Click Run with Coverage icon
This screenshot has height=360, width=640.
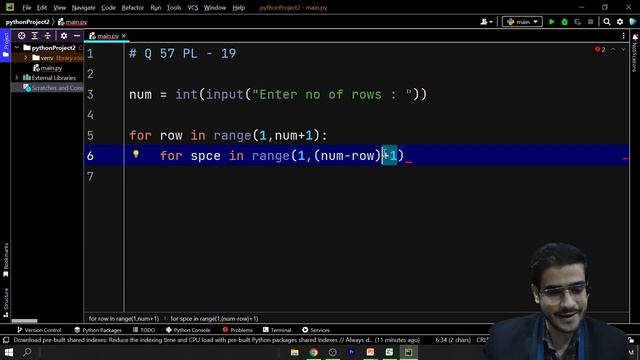click(578, 22)
